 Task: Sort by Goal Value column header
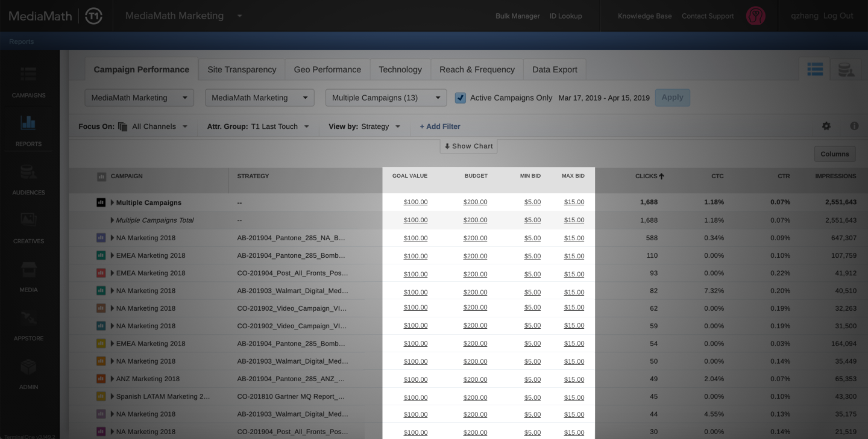click(x=410, y=176)
